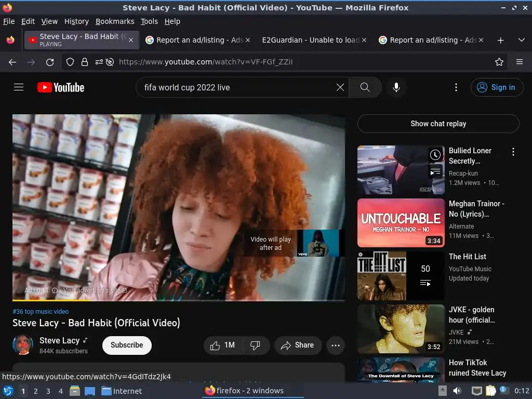
Task: Open the volume speaker tray icon
Action: pyautogui.click(x=457, y=391)
